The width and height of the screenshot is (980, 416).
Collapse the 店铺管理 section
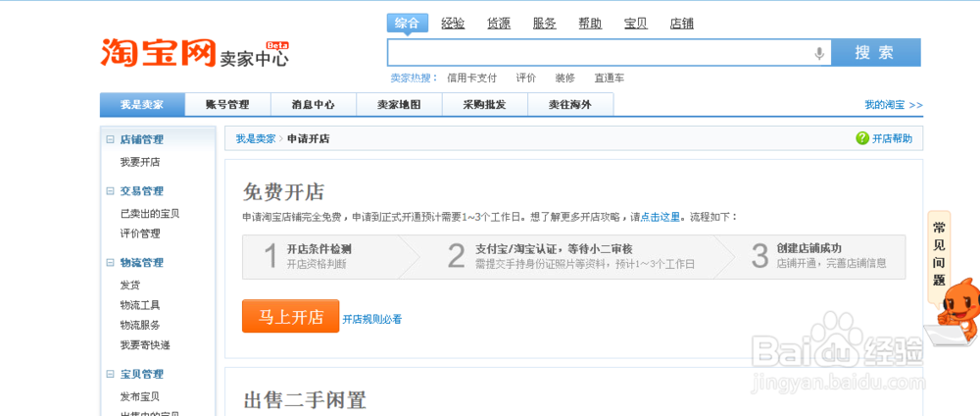pyautogui.click(x=110, y=139)
